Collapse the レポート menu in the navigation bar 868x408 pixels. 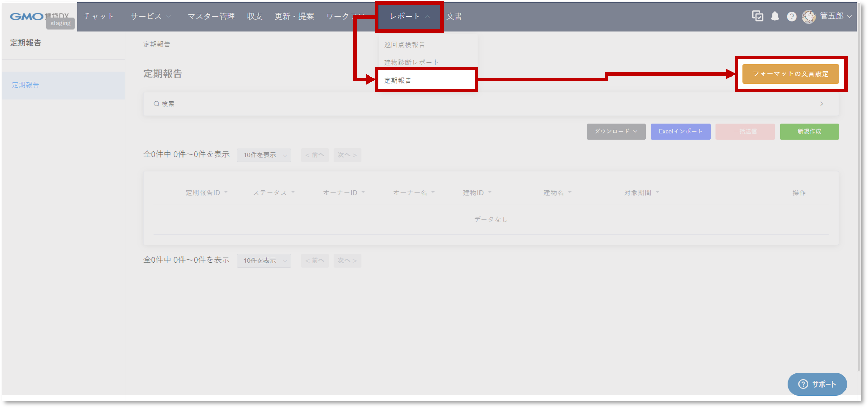click(x=408, y=16)
